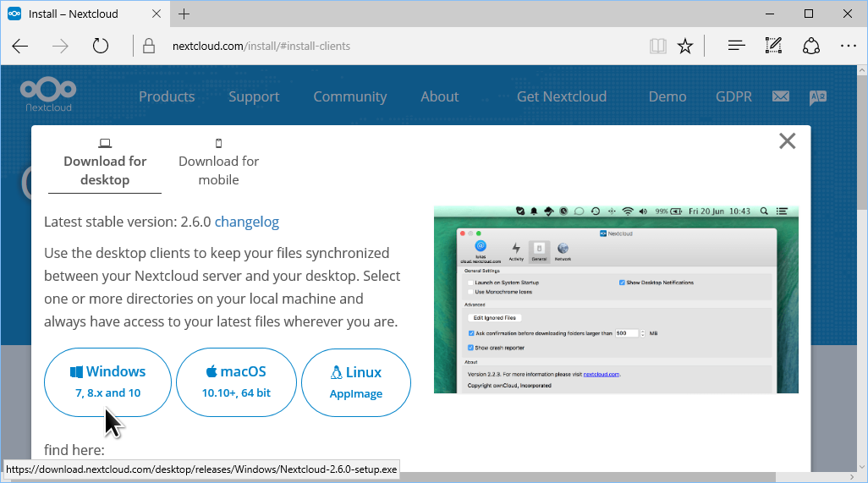
Task: Click the Nextcloud logo in header
Action: coord(48,95)
